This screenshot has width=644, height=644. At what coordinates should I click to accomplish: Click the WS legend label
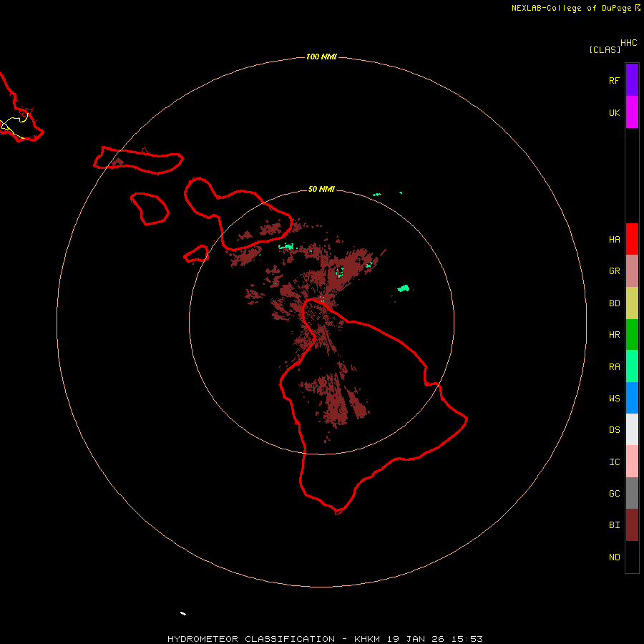[x=614, y=398]
